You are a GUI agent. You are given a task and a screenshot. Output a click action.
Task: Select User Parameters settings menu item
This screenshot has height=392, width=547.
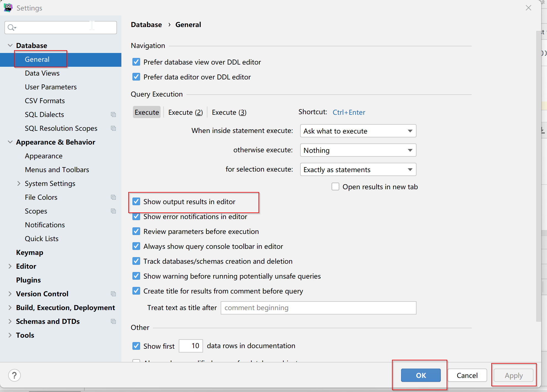[50, 87]
